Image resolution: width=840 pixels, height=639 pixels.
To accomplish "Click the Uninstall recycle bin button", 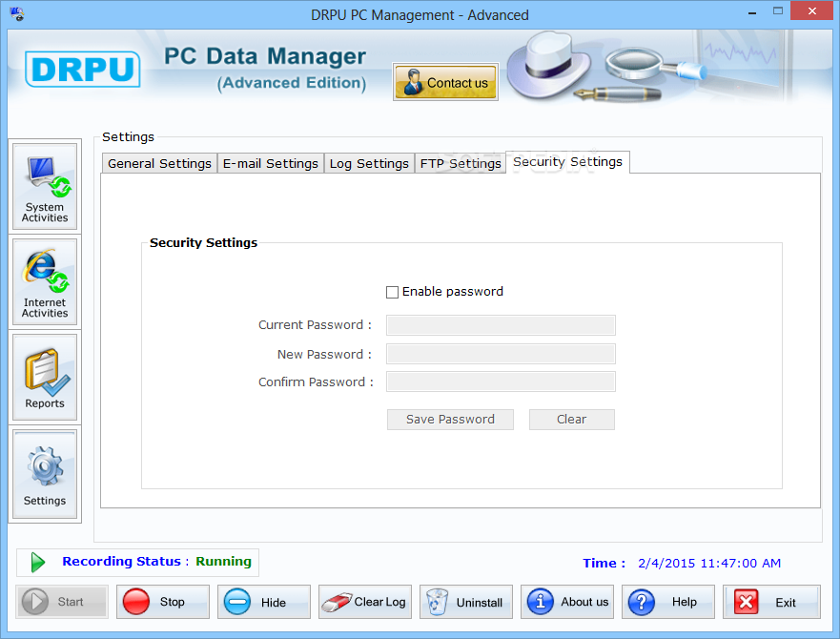I will click(466, 602).
